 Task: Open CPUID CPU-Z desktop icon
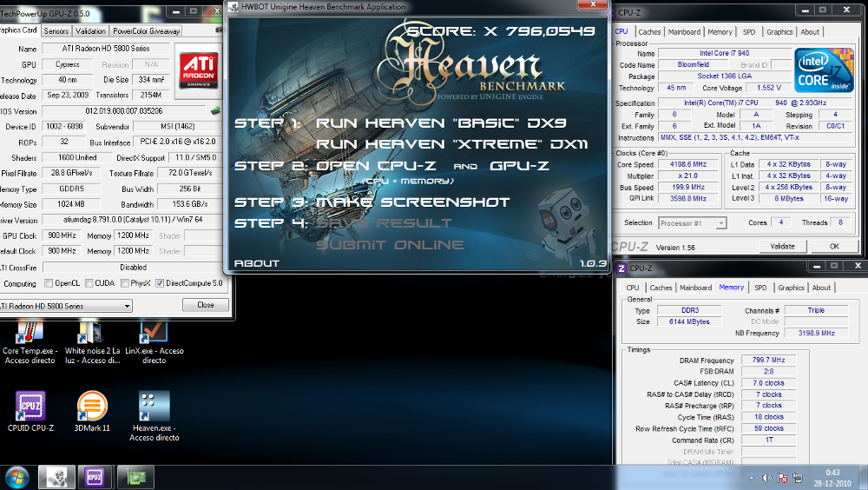[30, 411]
